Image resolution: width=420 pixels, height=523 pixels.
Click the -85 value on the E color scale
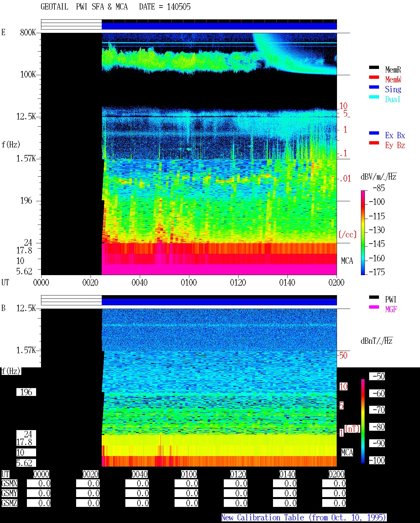[379, 188]
